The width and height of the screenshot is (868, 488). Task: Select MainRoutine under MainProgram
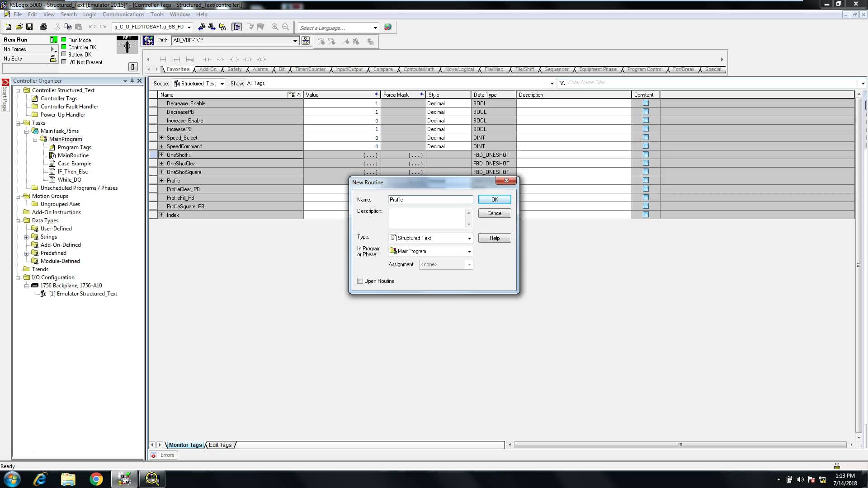(x=74, y=155)
